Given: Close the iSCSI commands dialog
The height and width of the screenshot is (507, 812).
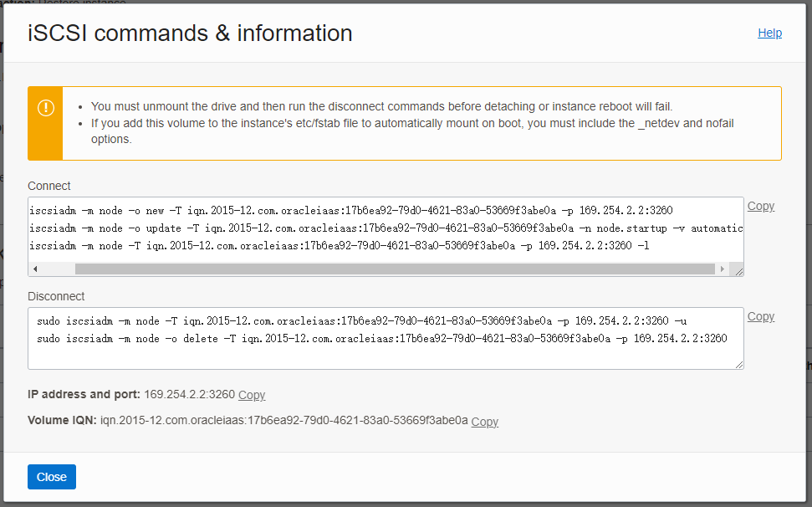Looking at the screenshot, I should (x=52, y=477).
